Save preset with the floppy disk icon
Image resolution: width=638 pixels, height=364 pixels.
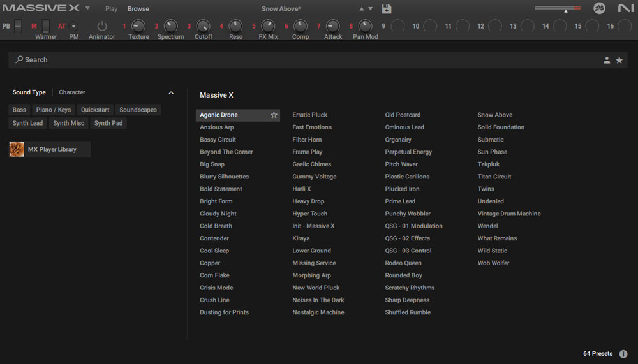(x=386, y=8)
